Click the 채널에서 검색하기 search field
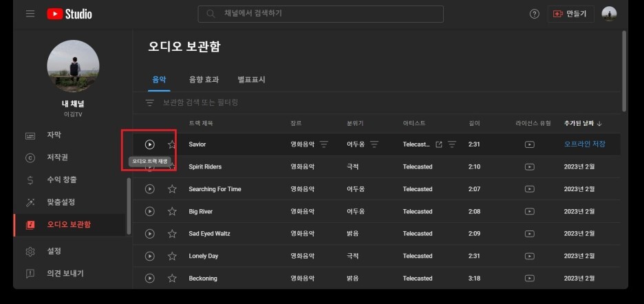 (x=321, y=14)
